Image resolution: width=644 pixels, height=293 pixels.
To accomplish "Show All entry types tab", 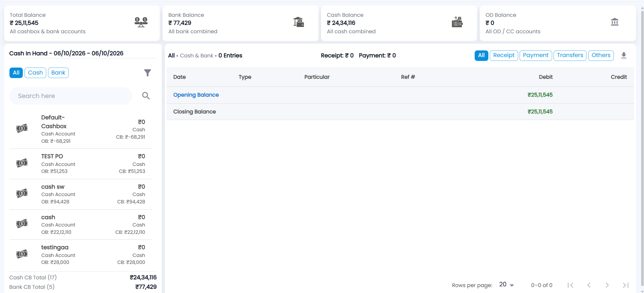I will tap(481, 55).
